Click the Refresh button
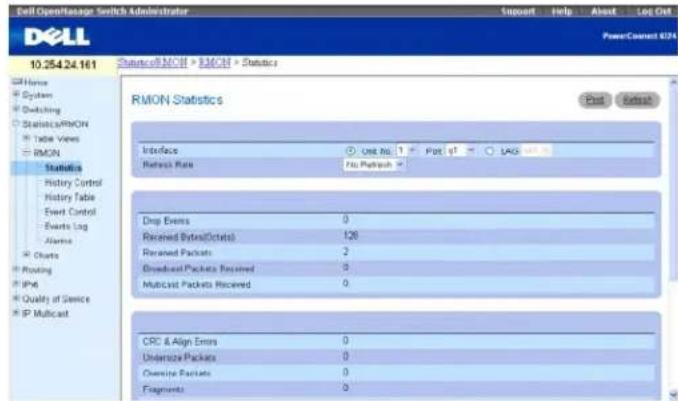 point(637,100)
